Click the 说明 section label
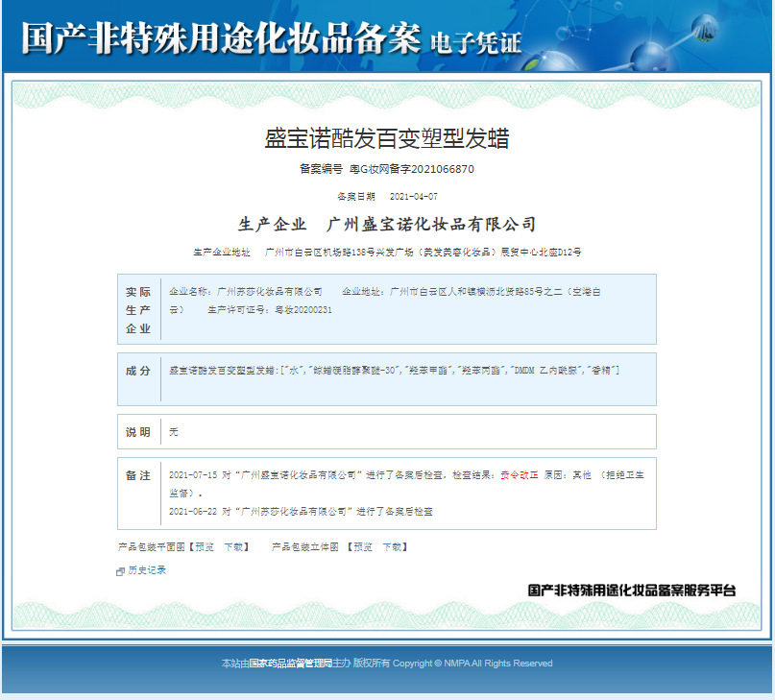The image size is (775, 700). click(x=138, y=432)
